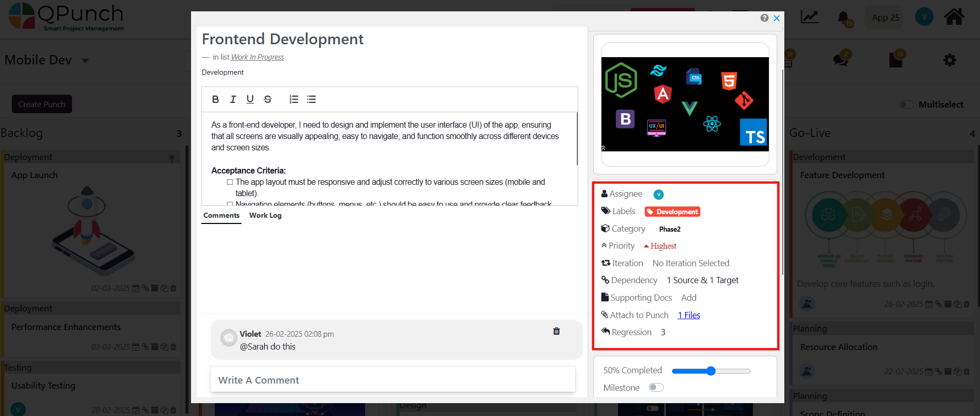Image resolution: width=980 pixels, height=416 pixels.
Task: Insert bulleted list in editor
Action: click(311, 99)
